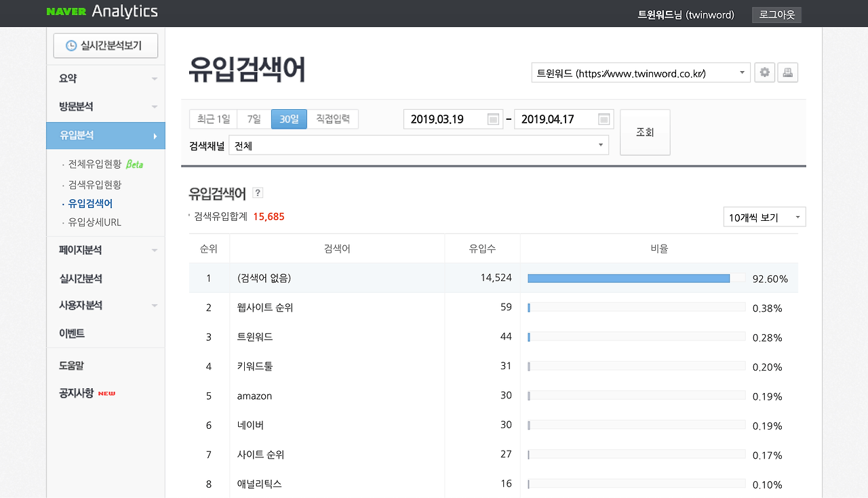Select the amazon keyword row
Viewport: 868px width, 498px height.
tap(254, 396)
